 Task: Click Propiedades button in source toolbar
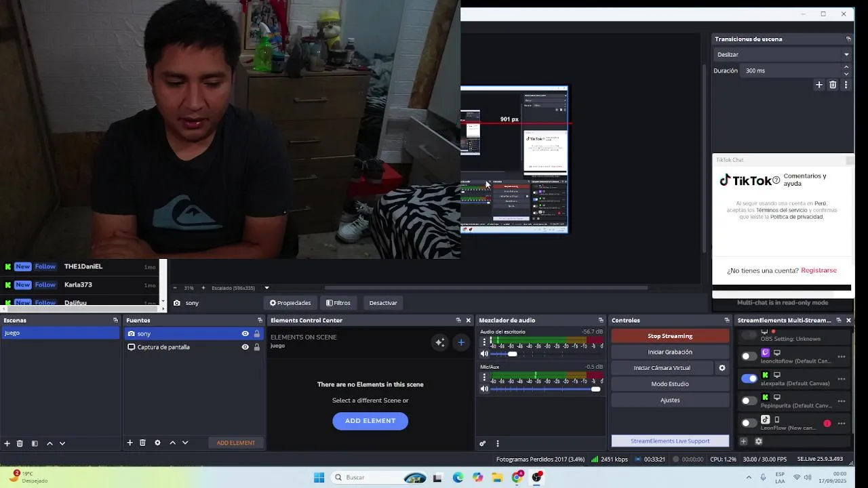click(290, 303)
